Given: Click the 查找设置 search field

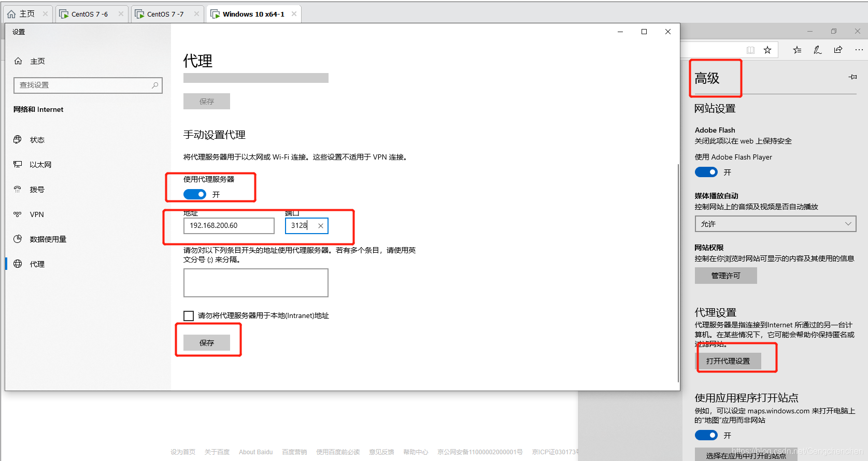Looking at the screenshot, I should [x=88, y=85].
